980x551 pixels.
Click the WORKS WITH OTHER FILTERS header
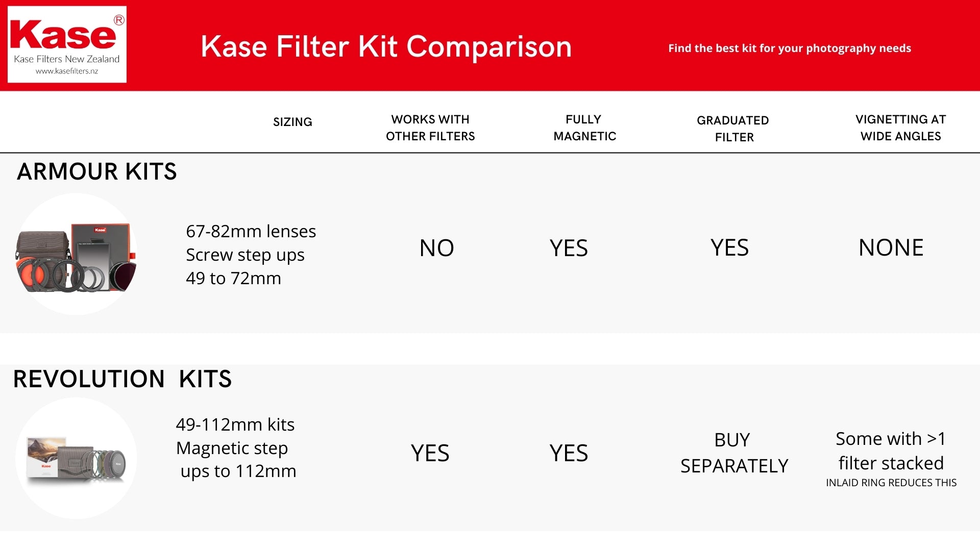(x=430, y=128)
